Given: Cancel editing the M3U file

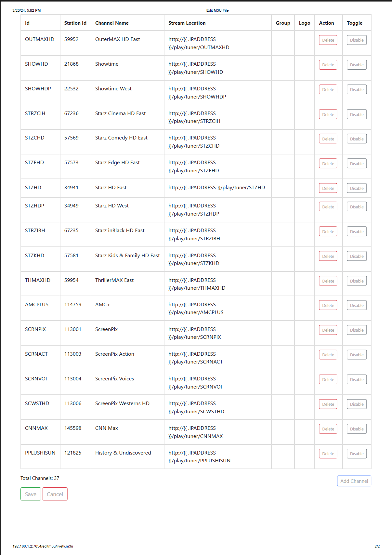Looking at the screenshot, I should click(55, 494).
